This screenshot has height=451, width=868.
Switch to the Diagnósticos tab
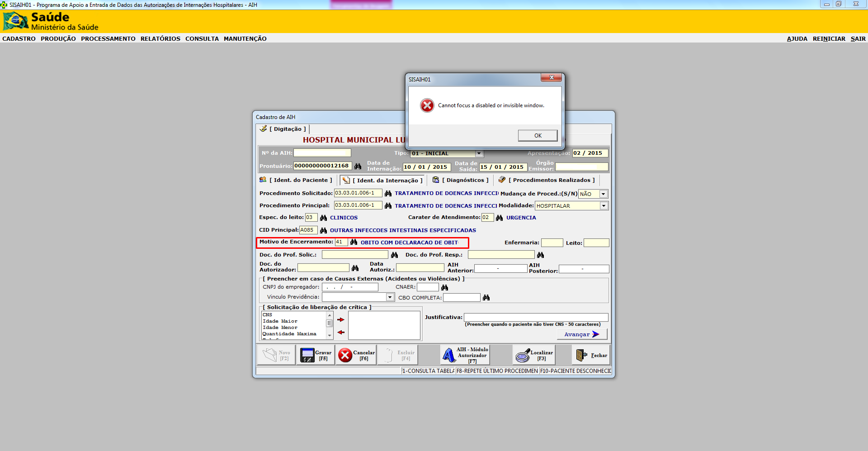tap(461, 180)
